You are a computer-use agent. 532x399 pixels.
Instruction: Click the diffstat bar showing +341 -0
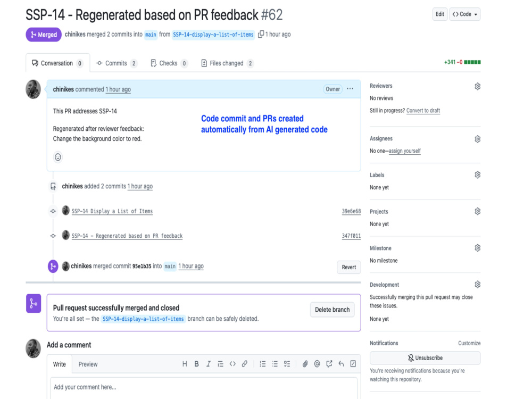tap(462, 62)
